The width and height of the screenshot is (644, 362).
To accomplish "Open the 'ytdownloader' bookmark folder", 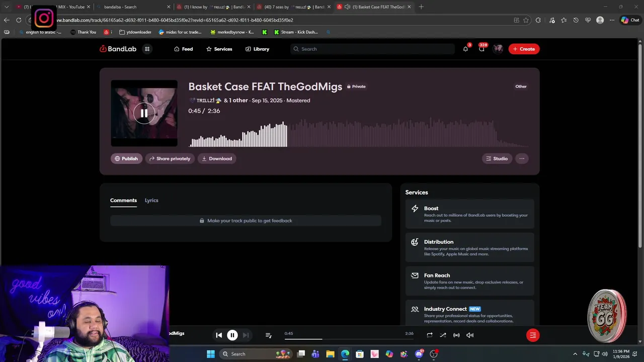I will pyautogui.click(x=135, y=32).
